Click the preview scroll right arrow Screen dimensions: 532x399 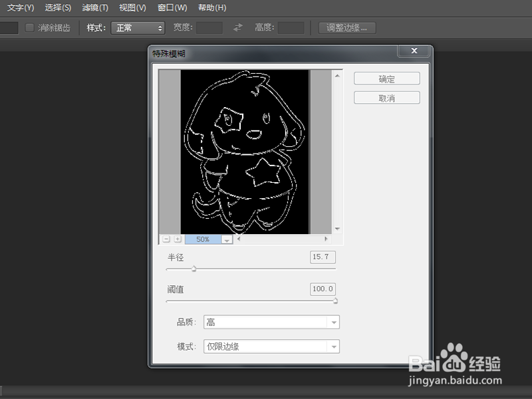326,239
